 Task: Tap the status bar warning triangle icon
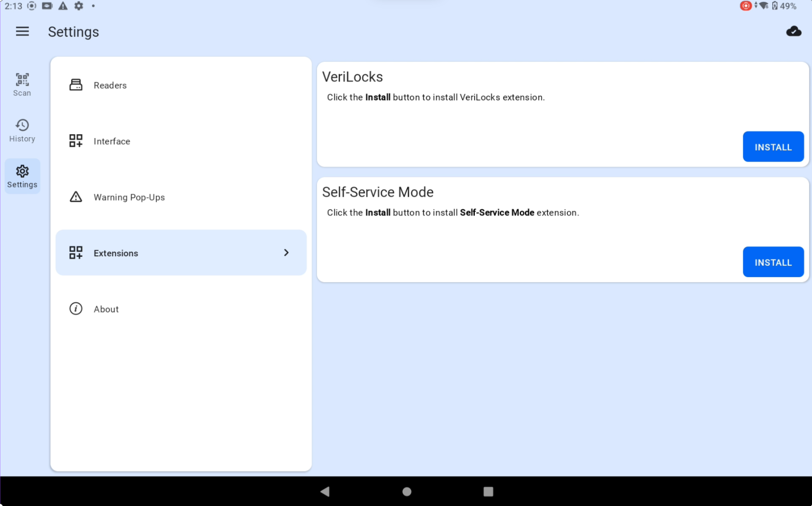pos(63,6)
